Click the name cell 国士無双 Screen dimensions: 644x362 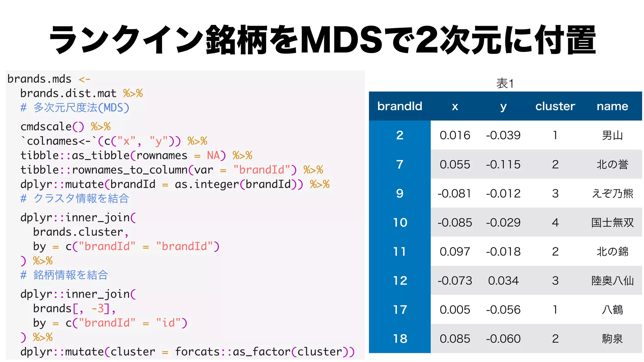point(612,223)
